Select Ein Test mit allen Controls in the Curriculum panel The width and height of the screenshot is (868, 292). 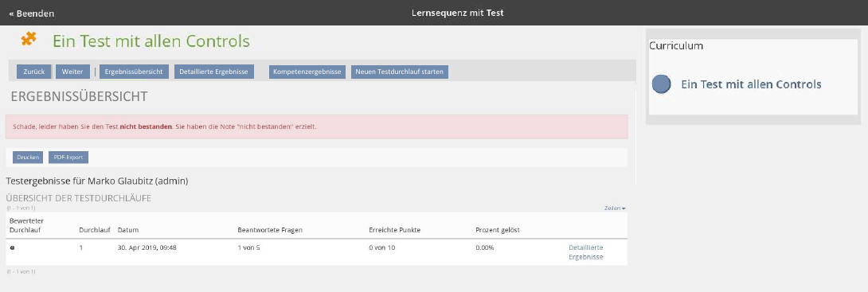pos(751,84)
